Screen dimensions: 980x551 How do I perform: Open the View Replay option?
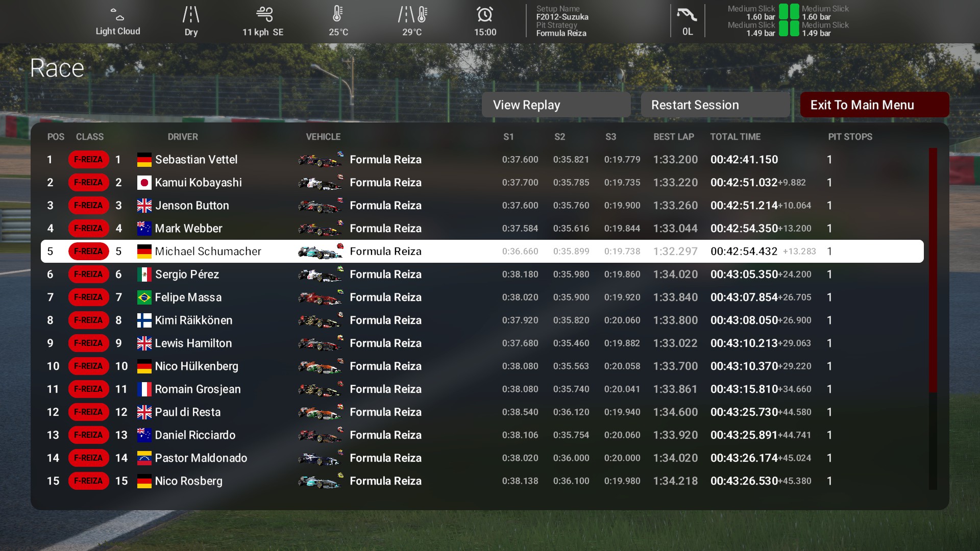pos(556,105)
